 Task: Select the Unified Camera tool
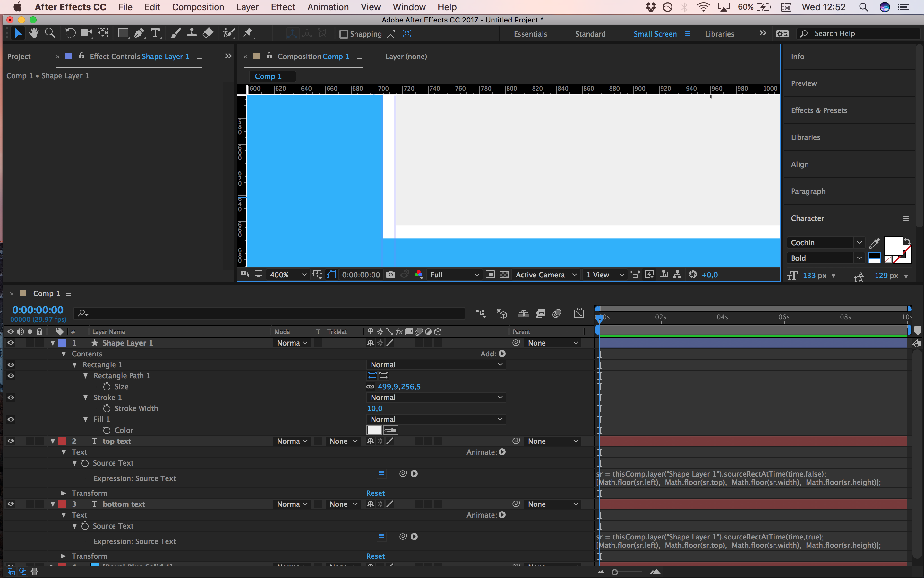(x=87, y=34)
